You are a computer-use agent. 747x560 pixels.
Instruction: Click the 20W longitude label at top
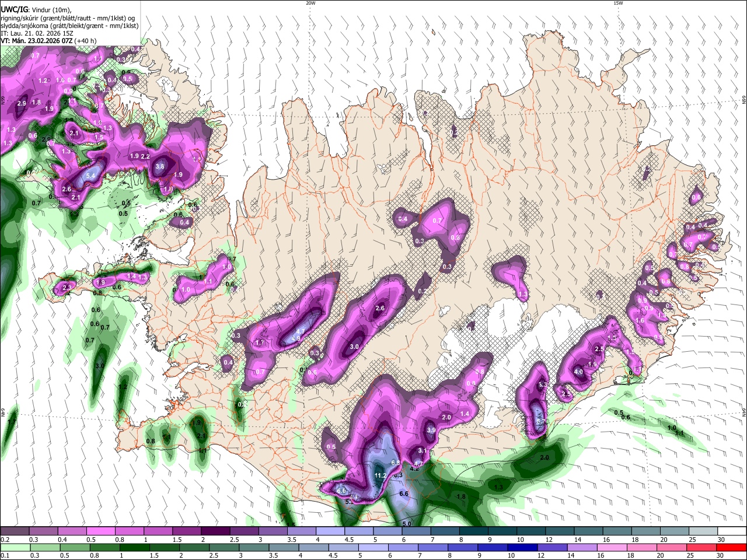click(310, 3)
